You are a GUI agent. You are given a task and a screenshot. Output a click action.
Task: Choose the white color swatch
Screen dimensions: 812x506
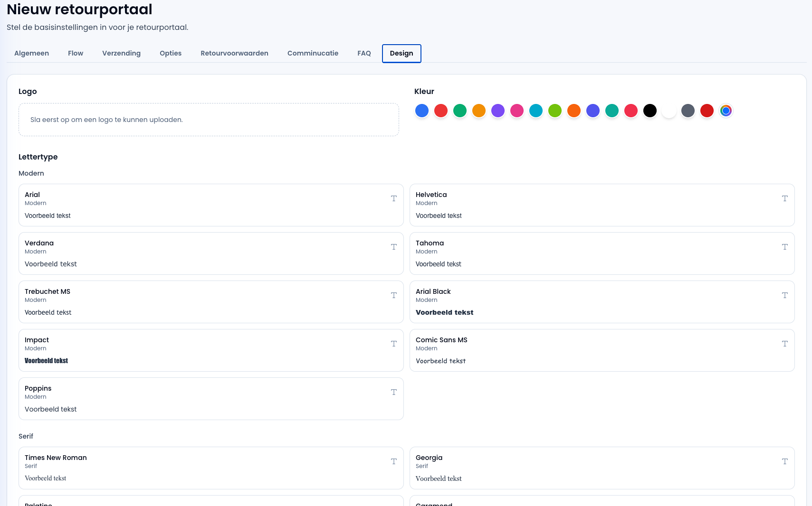669,111
